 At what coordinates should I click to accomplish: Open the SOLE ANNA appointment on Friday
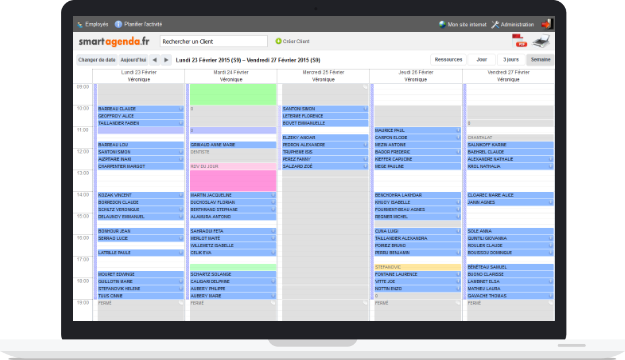[510, 231]
